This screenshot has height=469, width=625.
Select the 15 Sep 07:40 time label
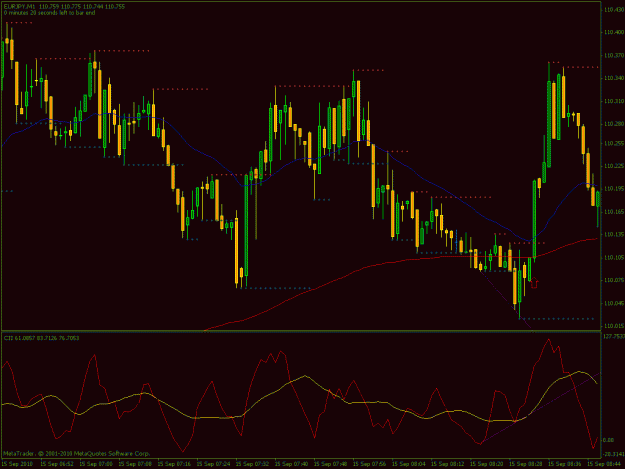point(291,464)
